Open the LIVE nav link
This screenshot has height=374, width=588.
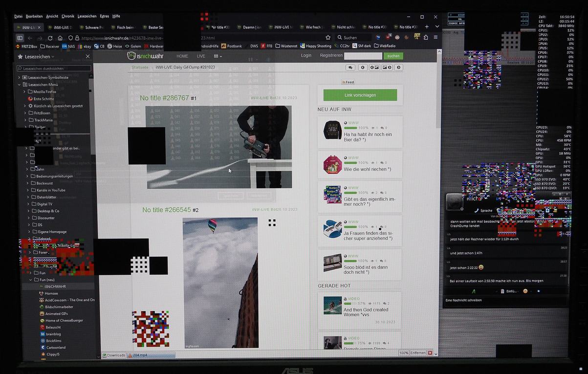[x=201, y=56]
